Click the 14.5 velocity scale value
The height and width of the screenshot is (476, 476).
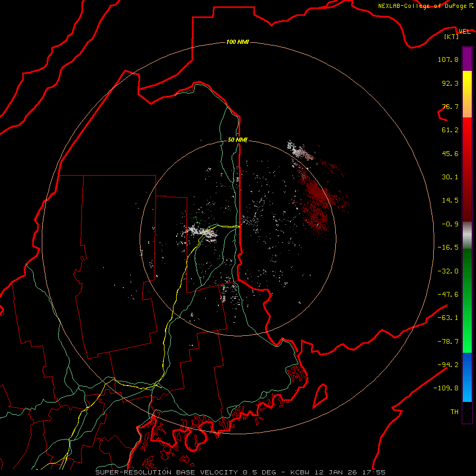click(x=450, y=200)
